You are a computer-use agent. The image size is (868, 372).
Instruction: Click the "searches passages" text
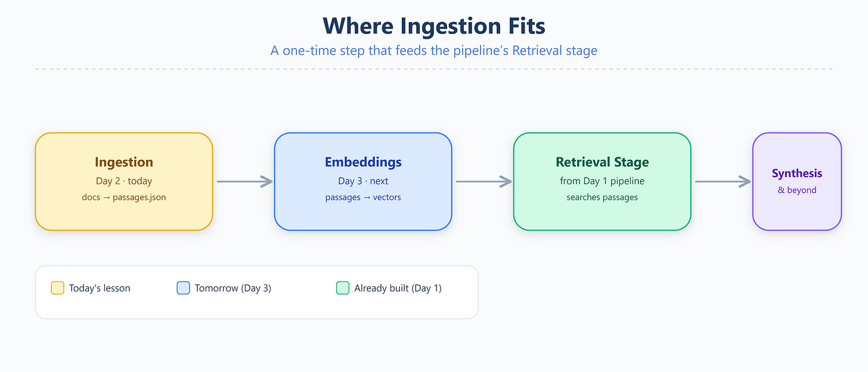[x=602, y=197]
